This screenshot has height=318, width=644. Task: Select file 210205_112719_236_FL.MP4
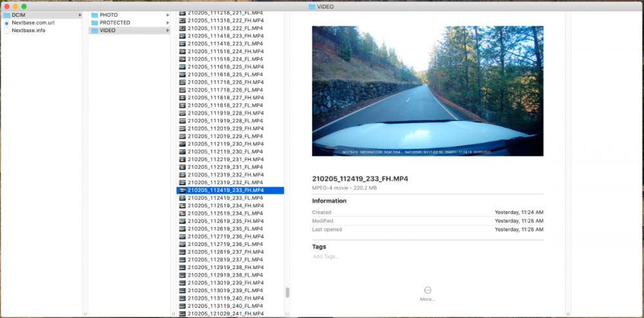click(225, 245)
